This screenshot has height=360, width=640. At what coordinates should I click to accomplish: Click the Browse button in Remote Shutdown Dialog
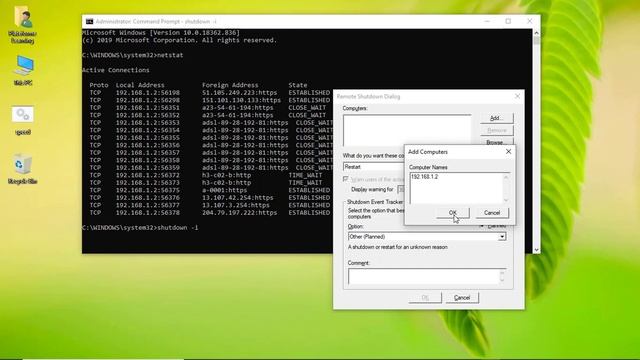click(x=497, y=142)
